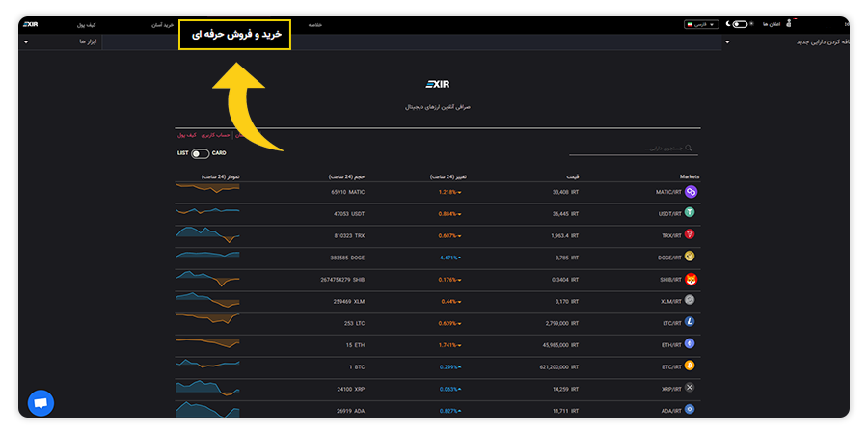Click the Shiba Inu coin icon
The image size is (868, 434).
(x=691, y=280)
